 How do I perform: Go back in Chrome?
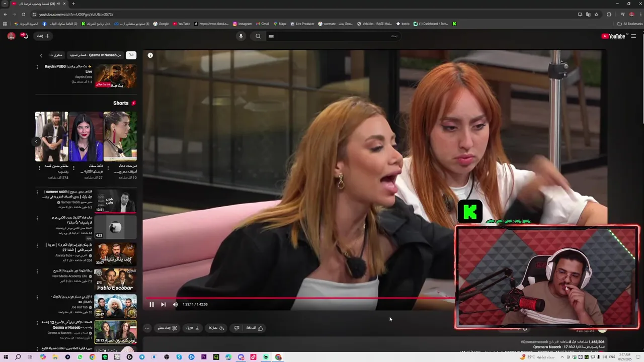click(x=5, y=15)
